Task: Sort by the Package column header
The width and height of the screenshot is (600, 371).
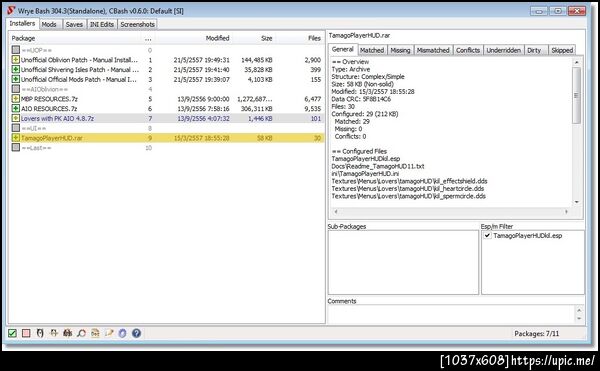Action: click(x=75, y=38)
